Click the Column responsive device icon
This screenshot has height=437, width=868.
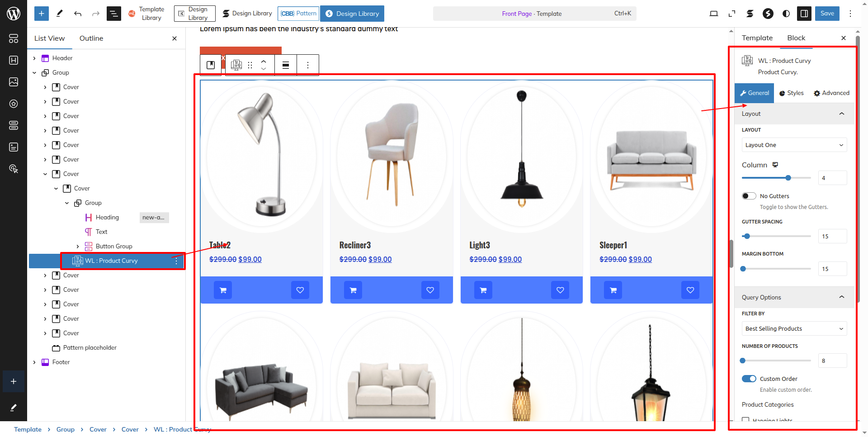pyautogui.click(x=775, y=165)
